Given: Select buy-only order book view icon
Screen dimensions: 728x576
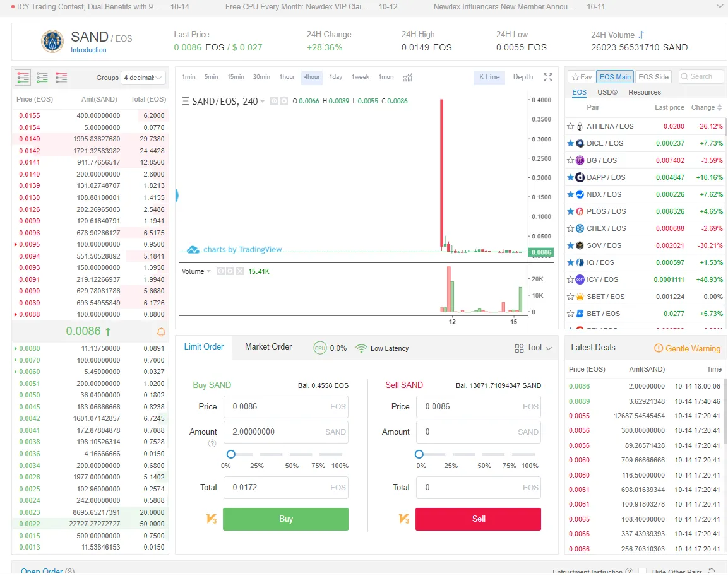Looking at the screenshot, I should 42,78.
